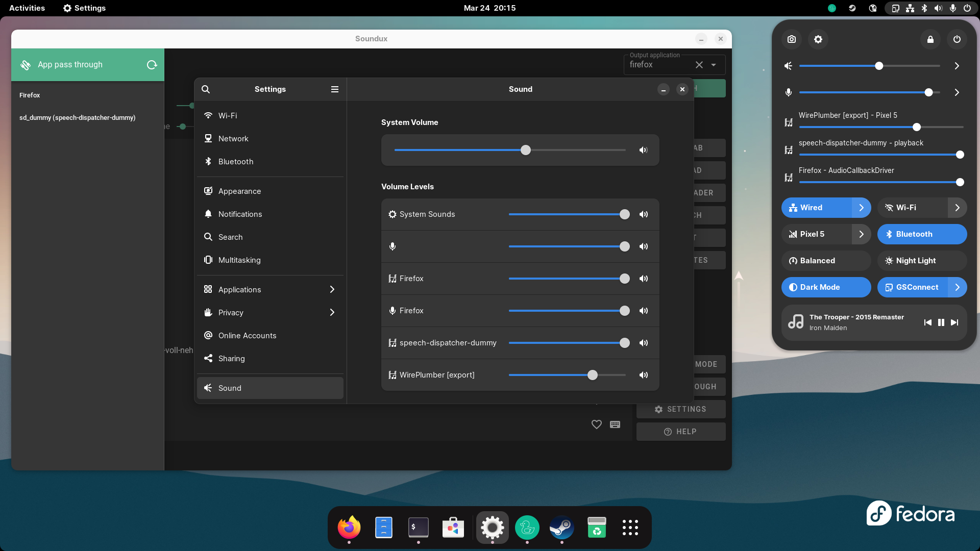Click the Settings search magnifier icon
Image resolution: width=980 pixels, height=551 pixels.
pos(206,89)
